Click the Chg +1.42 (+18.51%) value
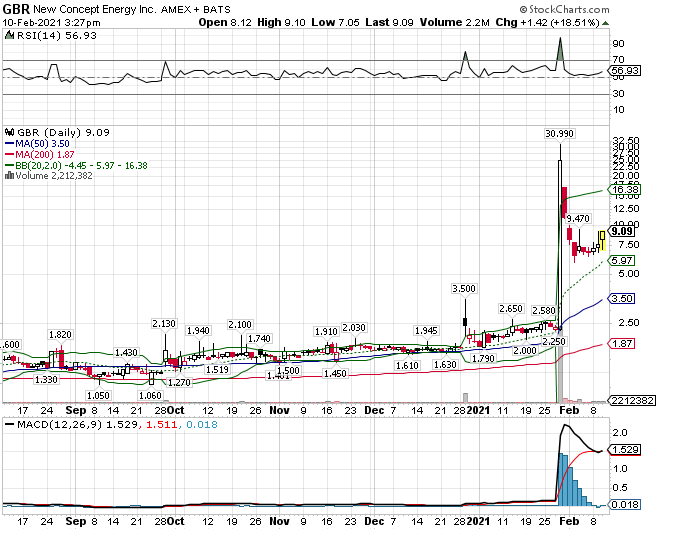The image size is (687, 534). click(x=547, y=22)
